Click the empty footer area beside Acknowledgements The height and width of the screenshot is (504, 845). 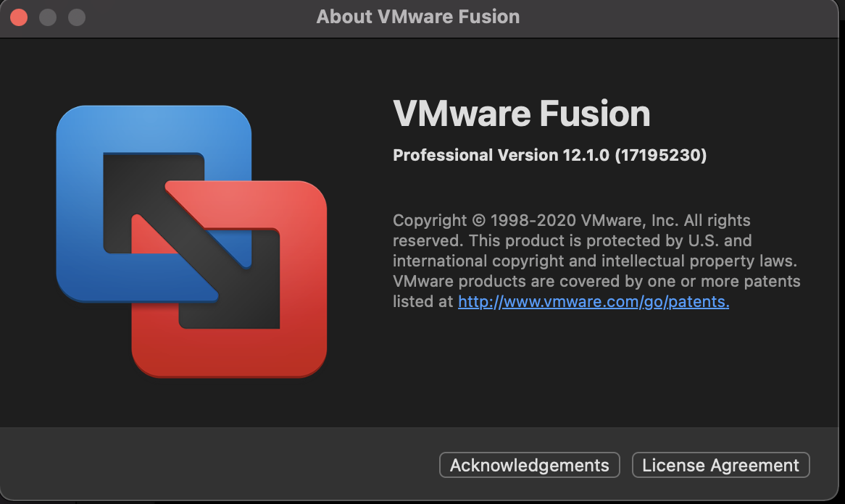(x=217, y=465)
